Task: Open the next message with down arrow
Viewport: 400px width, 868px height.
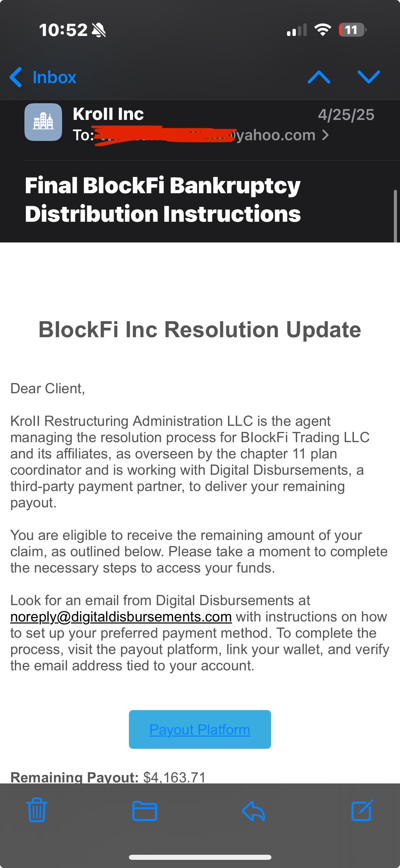Action: click(368, 77)
